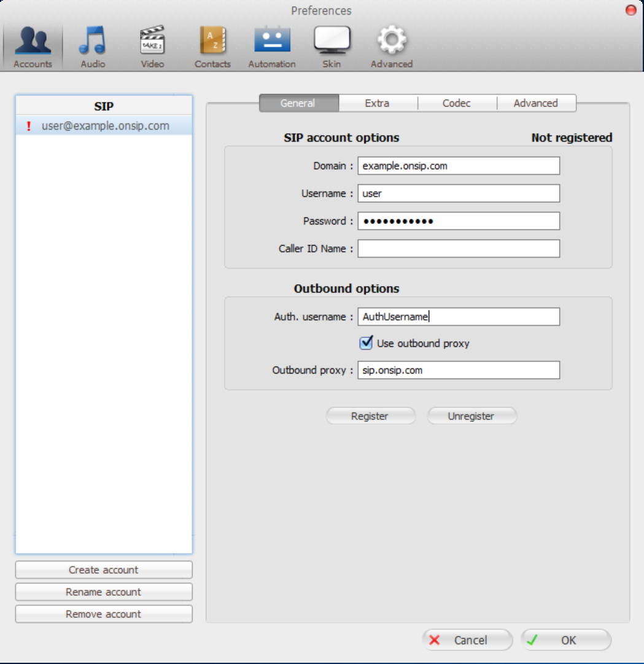The image size is (644, 664).
Task: Select the Domain input field
Action: 457,166
